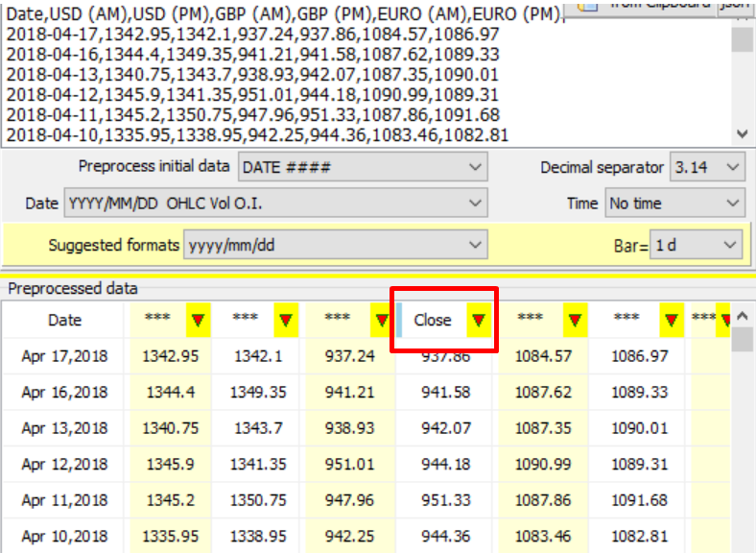Image resolution: width=756 pixels, height=553 pixels.
Task: Click red arrow in the Close column header
Action: point(477,321)
